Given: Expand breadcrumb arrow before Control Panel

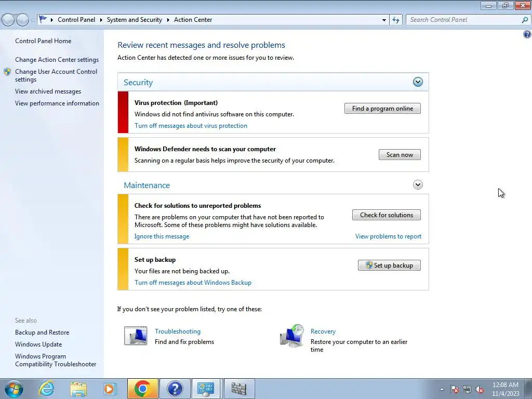Looking at the screenshot, I should 52,20.
